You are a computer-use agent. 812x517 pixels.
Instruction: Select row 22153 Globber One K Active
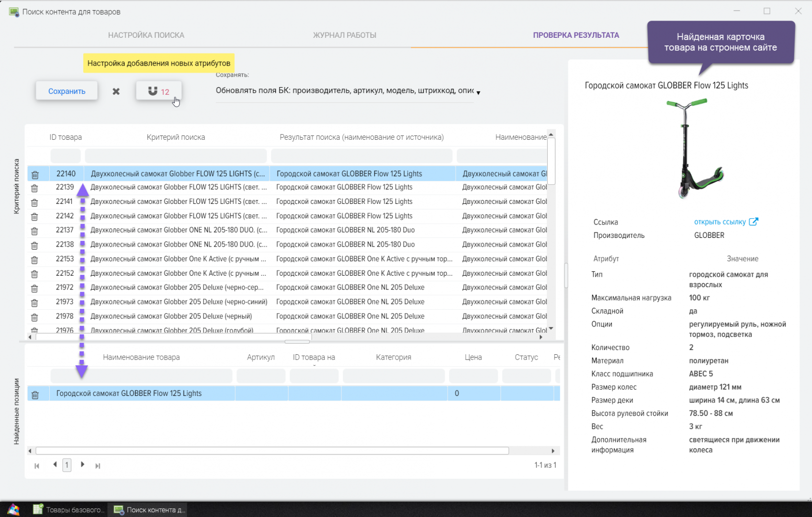(177, 259)
